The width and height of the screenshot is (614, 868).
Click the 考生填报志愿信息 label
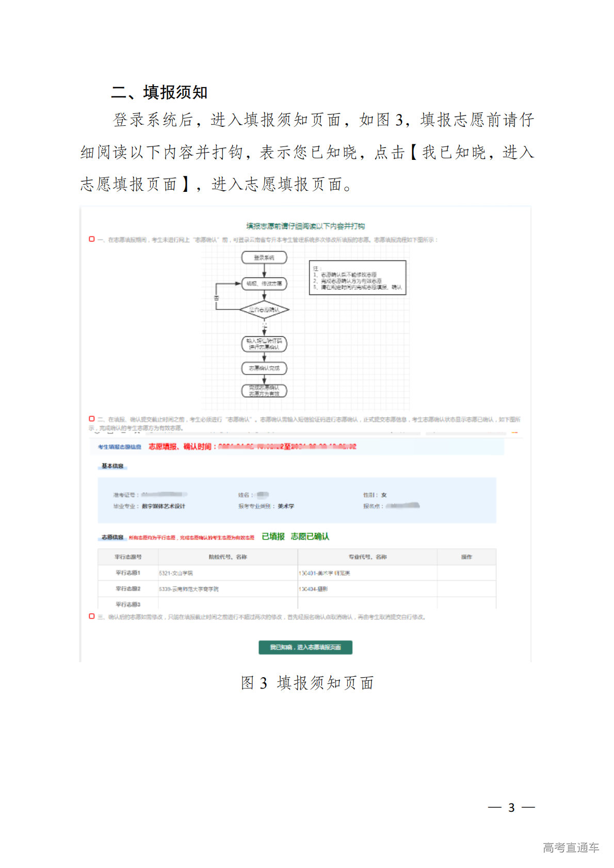(120, 447)
